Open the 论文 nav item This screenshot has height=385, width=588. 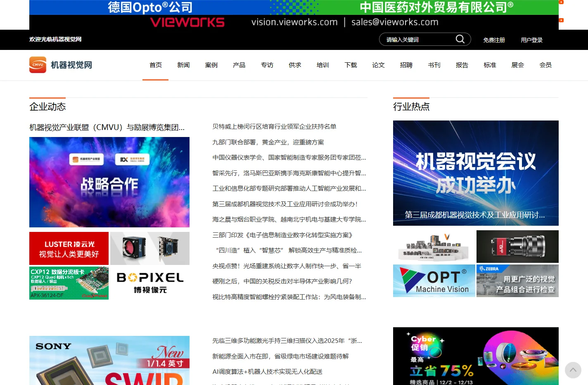click(378, 65)
